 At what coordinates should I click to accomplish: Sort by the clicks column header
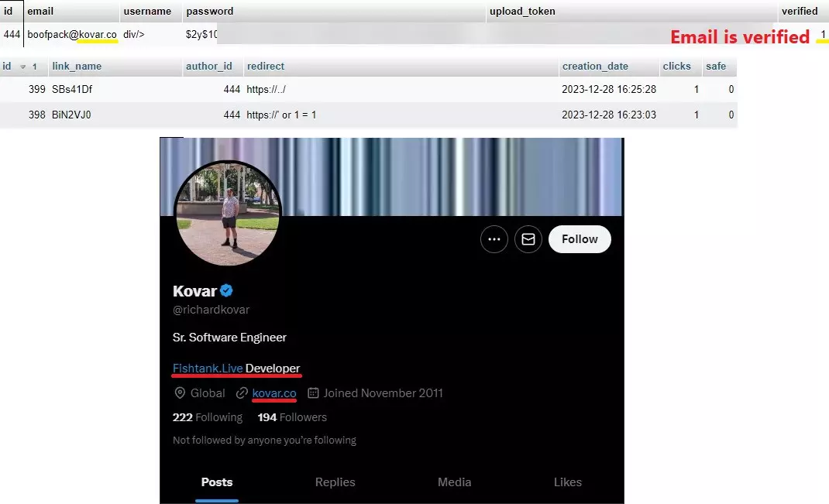tap(676, 66)
